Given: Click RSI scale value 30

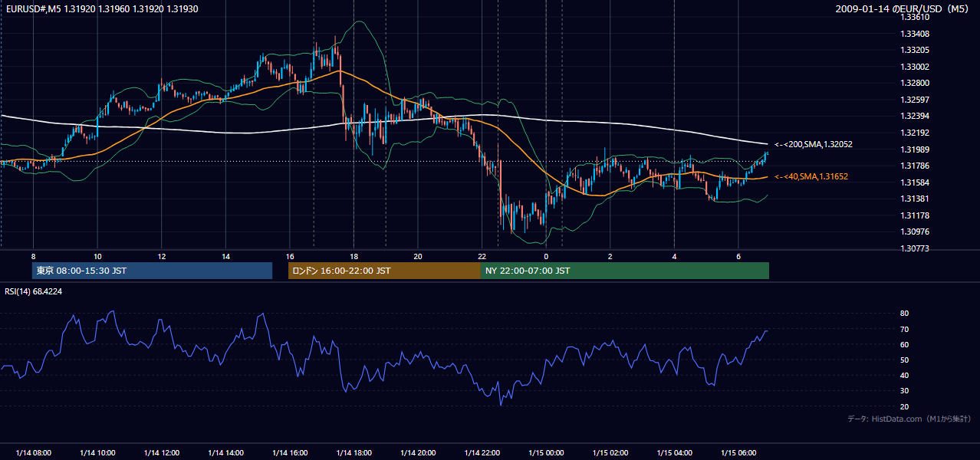Looking at the screenshot, I should [904, 391].
